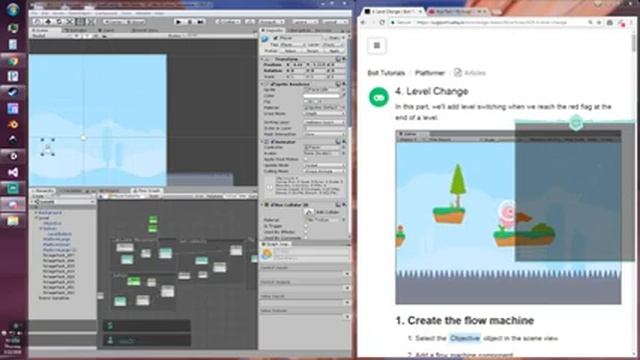Open the Sprite Renderer gear menu
This screenshot has height=360, width=640.
tap(344, 84)
